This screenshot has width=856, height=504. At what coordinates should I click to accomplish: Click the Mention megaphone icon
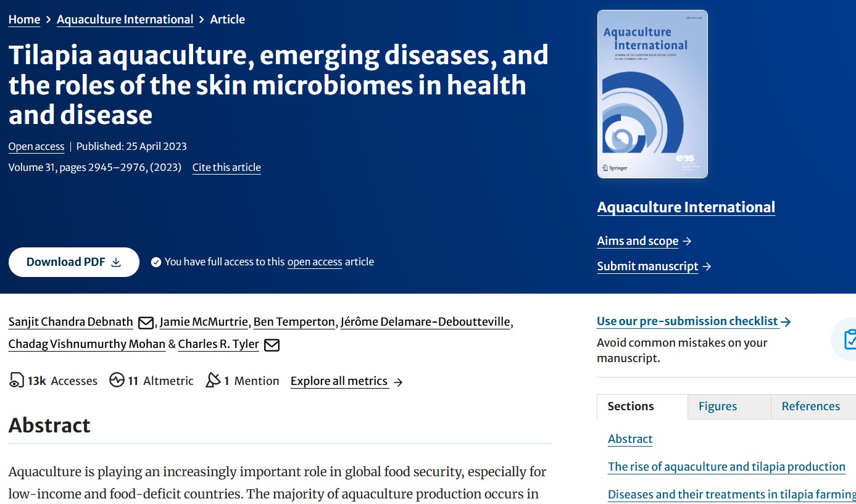[x=213, y=380]
